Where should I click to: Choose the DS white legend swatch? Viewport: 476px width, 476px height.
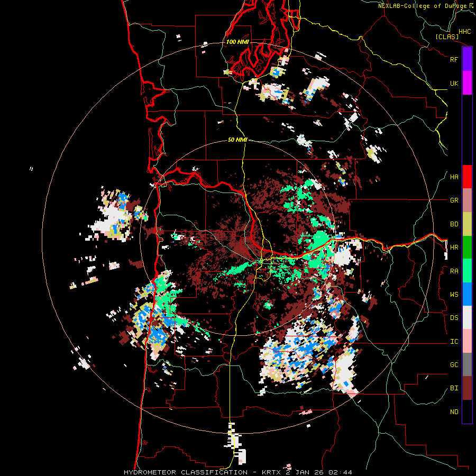[467, 317]
